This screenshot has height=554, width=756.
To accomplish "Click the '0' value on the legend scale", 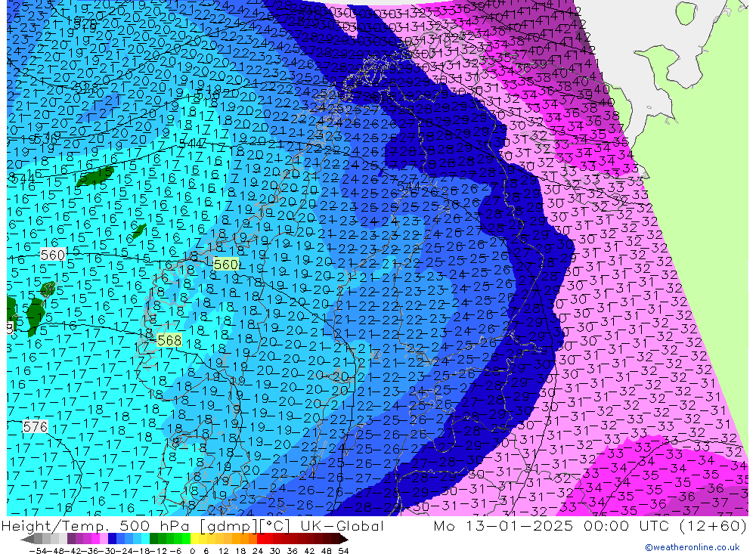I will click(192, 551).
